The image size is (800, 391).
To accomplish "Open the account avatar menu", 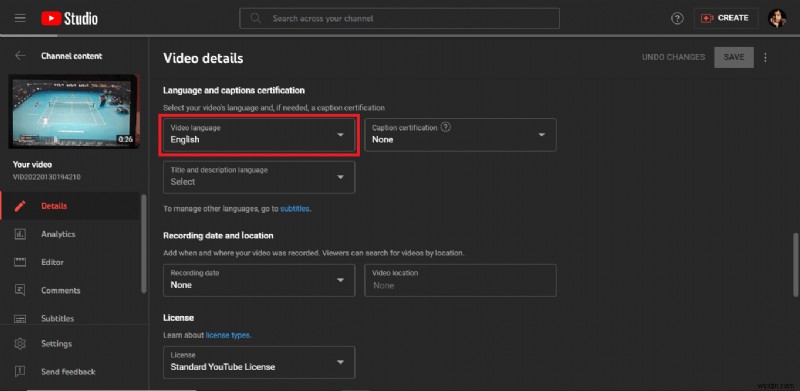I will pyautogui.click(x=777, y=18).
